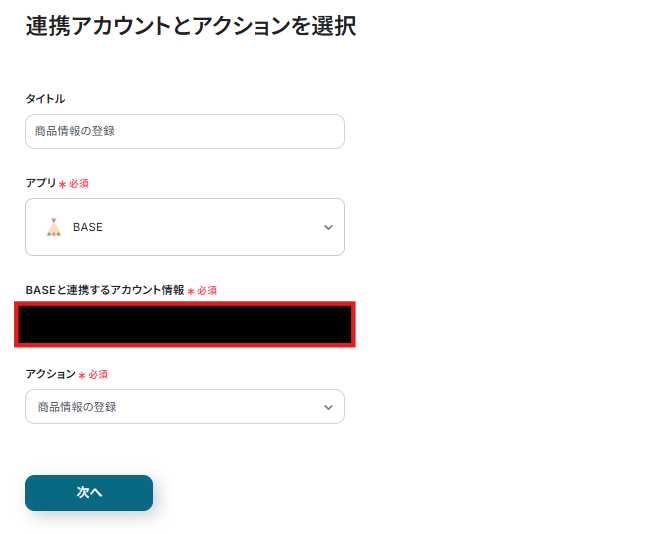Click 必須 text beside アクション label

coord(98,374)
